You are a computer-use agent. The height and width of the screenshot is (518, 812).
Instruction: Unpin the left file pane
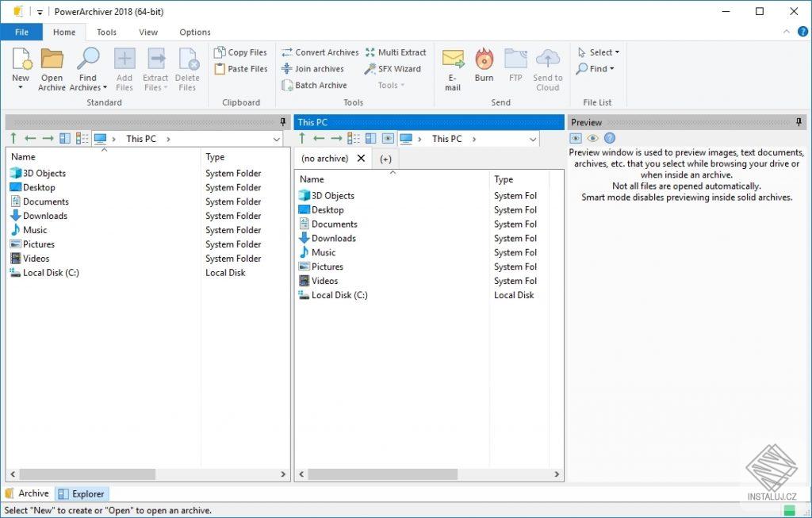[x=282, y=121]
